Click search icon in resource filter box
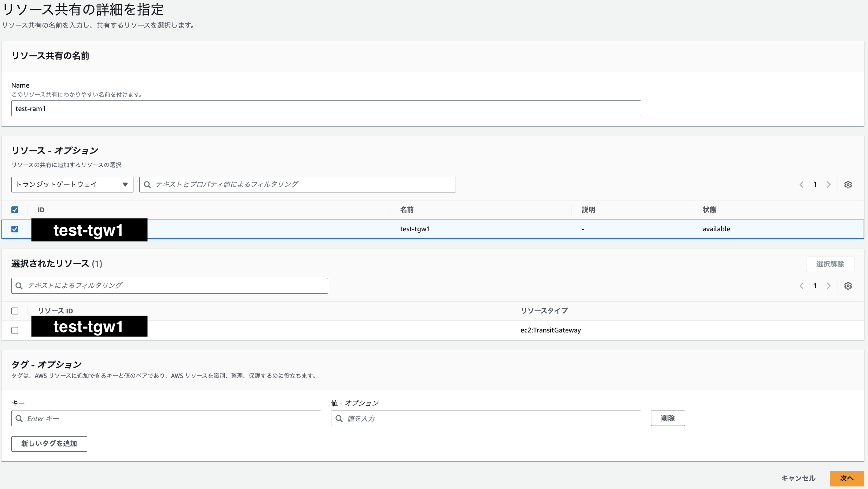 [147, 184]
